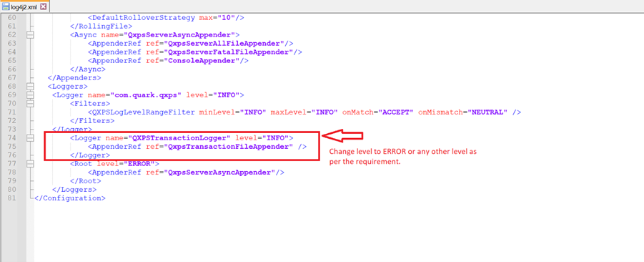Click minLevel="INFO" attribute value
This screenshot has width=644, height=262.
tap(254, 112)
